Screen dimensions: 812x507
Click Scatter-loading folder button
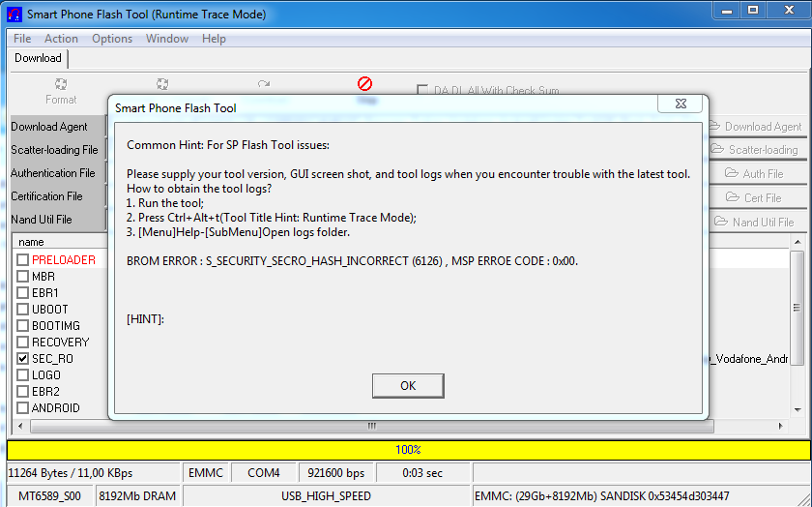tap(756, 150)
